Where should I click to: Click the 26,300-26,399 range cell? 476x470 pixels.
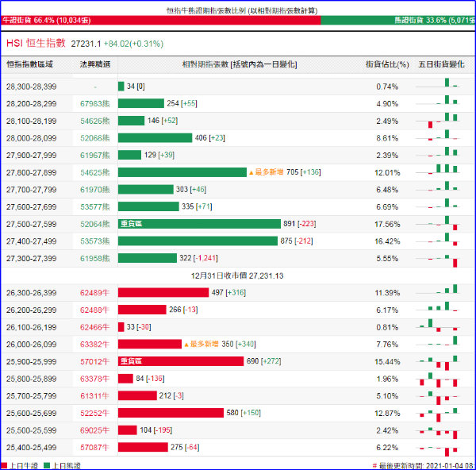32,293
